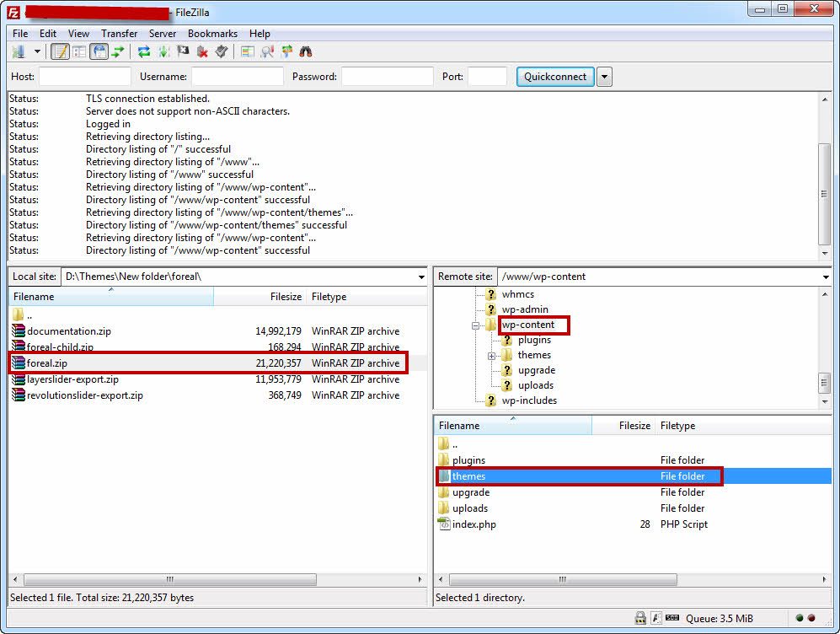Open the Transfer menu

(x=119, y=33)
